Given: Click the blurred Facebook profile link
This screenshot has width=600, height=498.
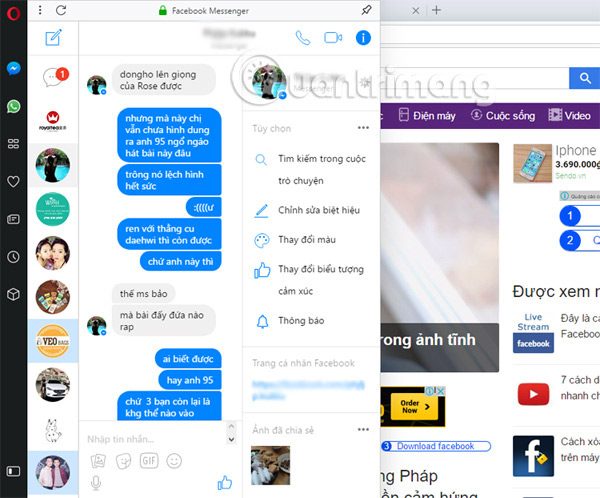Looking at the screenshot, I should click(308, 390).
